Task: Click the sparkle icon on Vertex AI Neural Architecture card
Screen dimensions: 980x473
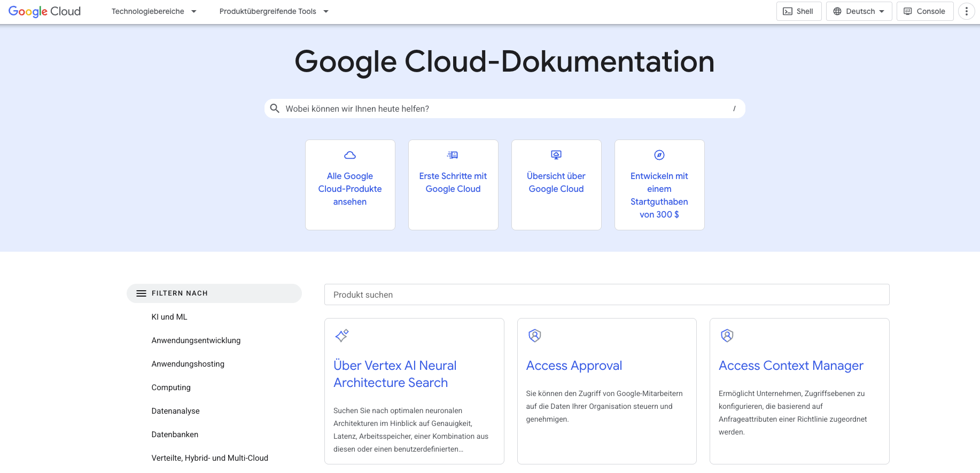Action: pos(342,336)
